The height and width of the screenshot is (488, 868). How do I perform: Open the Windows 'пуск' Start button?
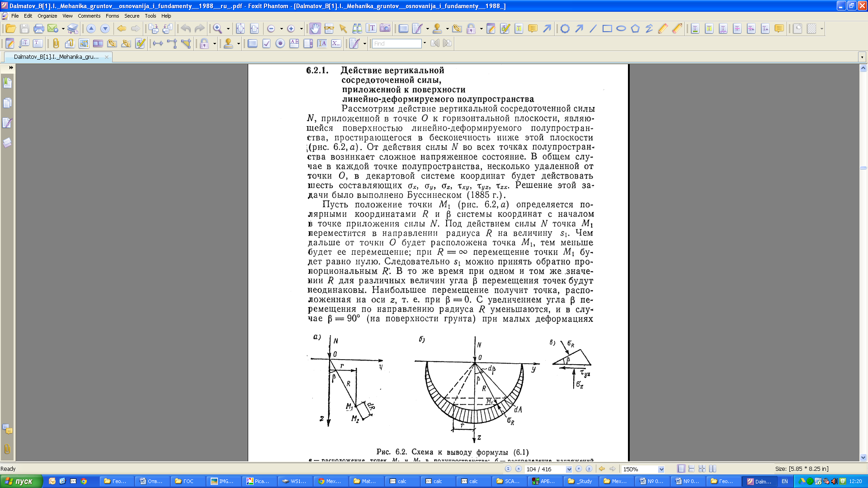(21, 481)
